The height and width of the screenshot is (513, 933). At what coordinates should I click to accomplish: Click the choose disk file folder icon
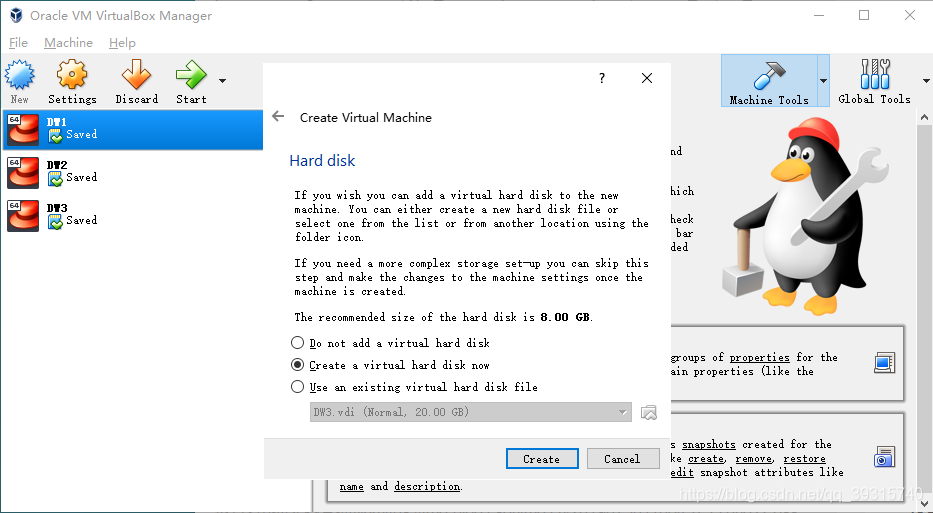coord(649,412)
